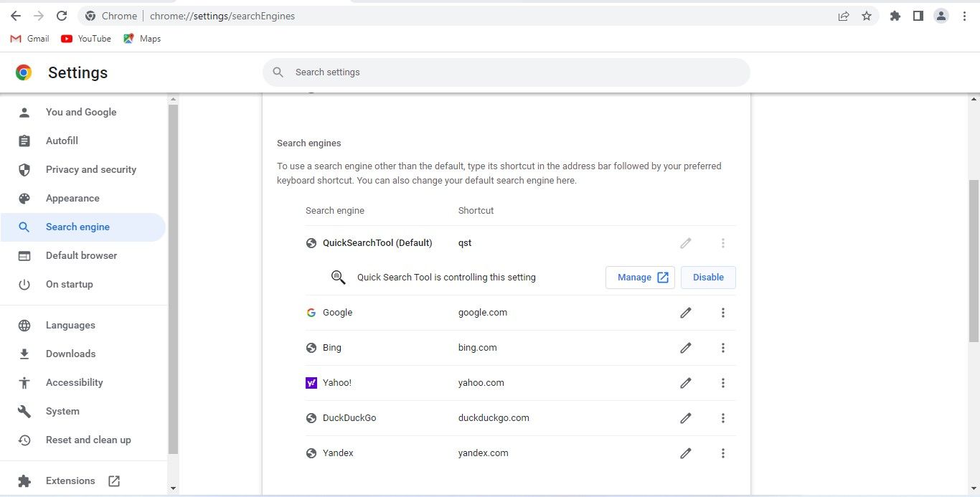Click Manage for Quick Search Tool
980x497 pixels.
[x=640, y=278]
